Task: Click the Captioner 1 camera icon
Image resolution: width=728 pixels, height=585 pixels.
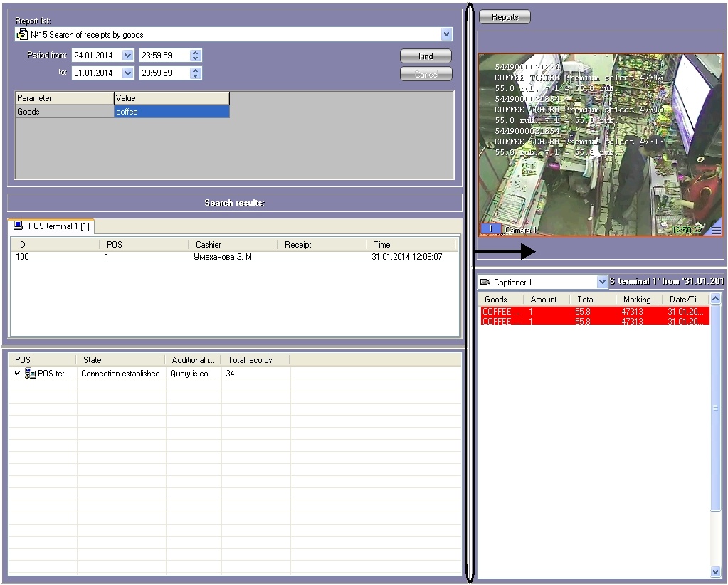Action: click(486, 283)
